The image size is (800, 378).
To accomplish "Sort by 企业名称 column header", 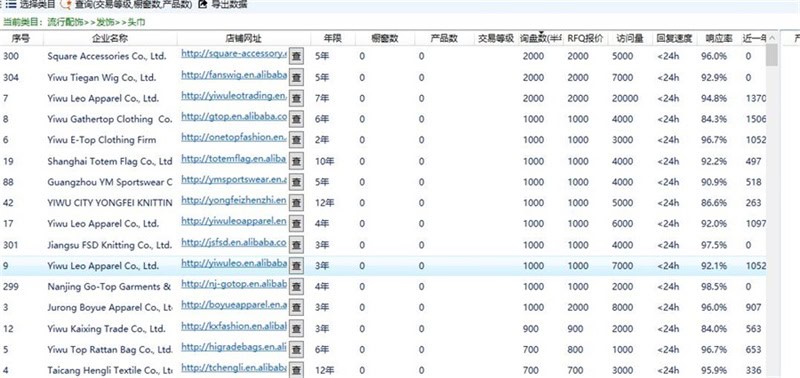I will [110, 38].
